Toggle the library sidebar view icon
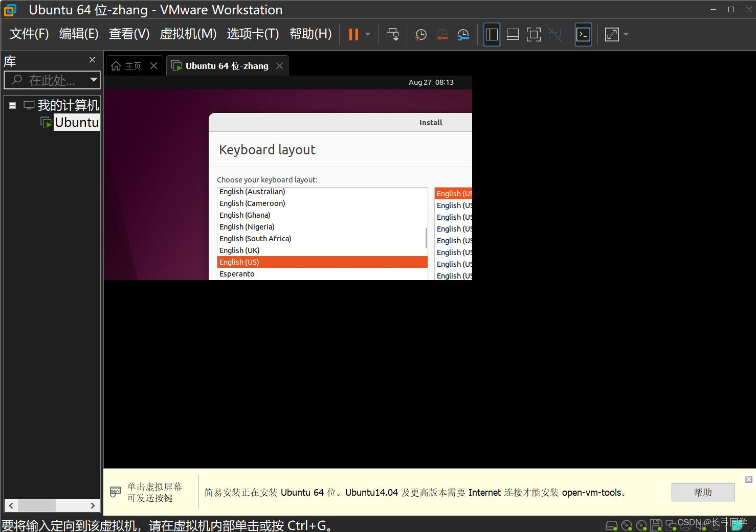This screenshot has height=532, width=756. [x=492, y=34]
